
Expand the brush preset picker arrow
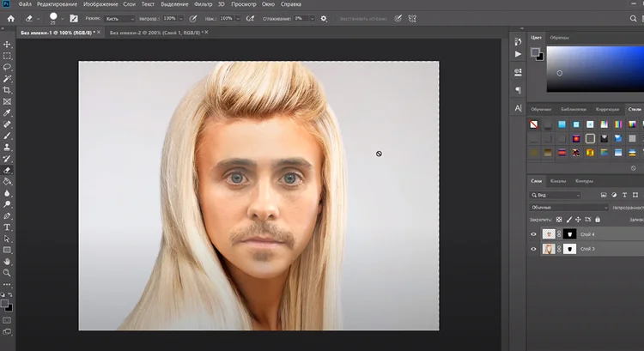(x=61, y=18)
